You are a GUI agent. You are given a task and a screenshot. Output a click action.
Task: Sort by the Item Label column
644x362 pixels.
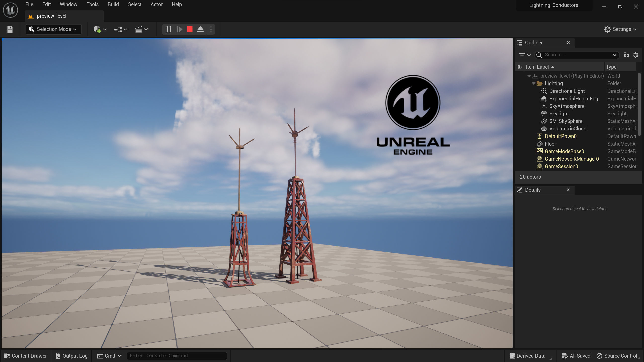coord(564,67)
